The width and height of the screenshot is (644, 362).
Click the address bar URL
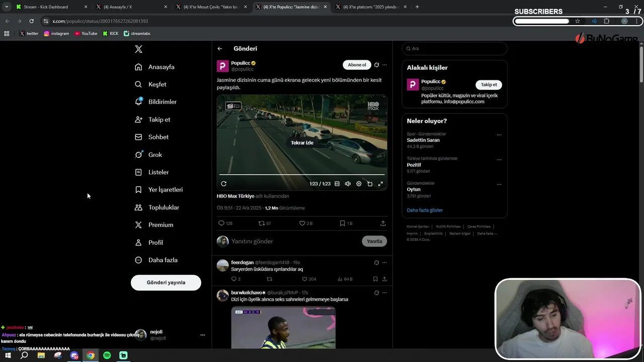click(x=100, y=21)
